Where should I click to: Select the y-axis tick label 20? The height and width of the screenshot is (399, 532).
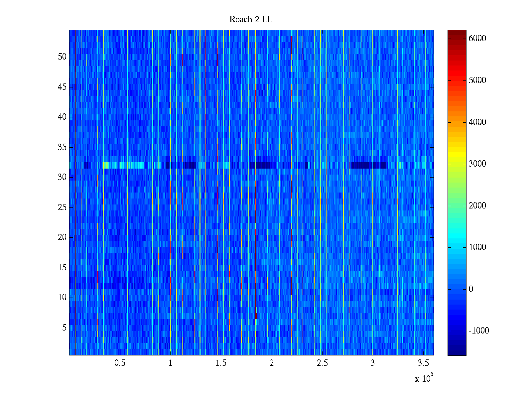point(62,237)
